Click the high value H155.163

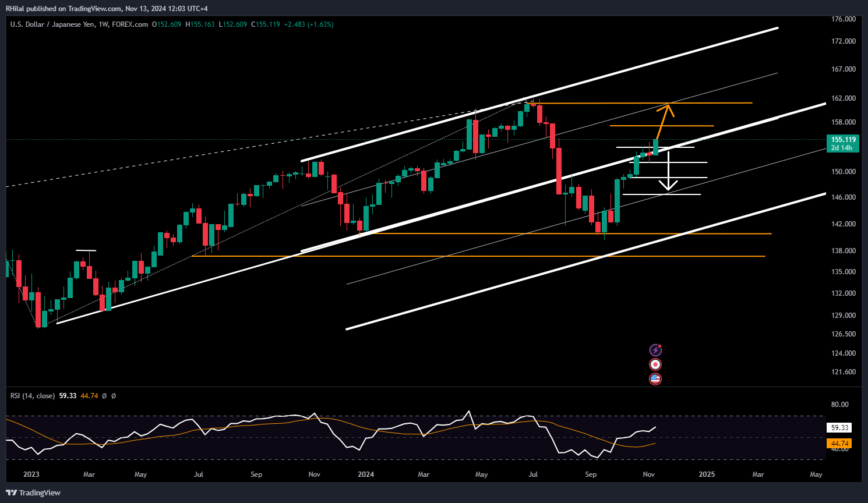[200, 24]
